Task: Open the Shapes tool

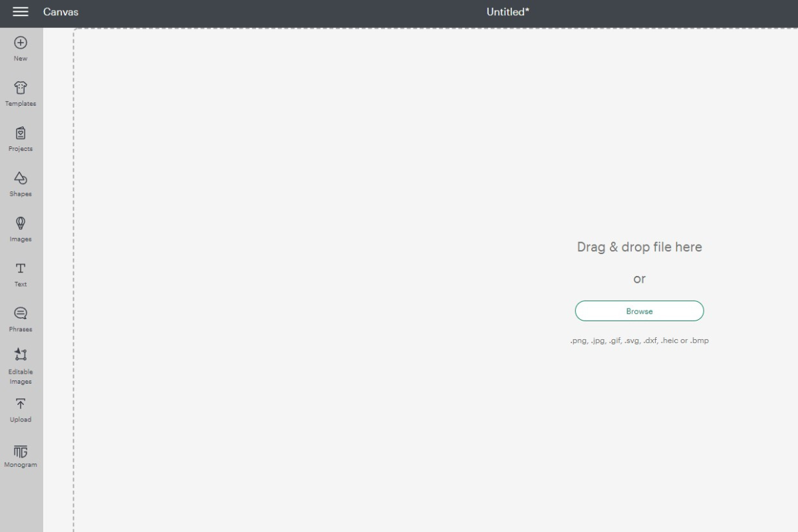Action: coord(21,185)
